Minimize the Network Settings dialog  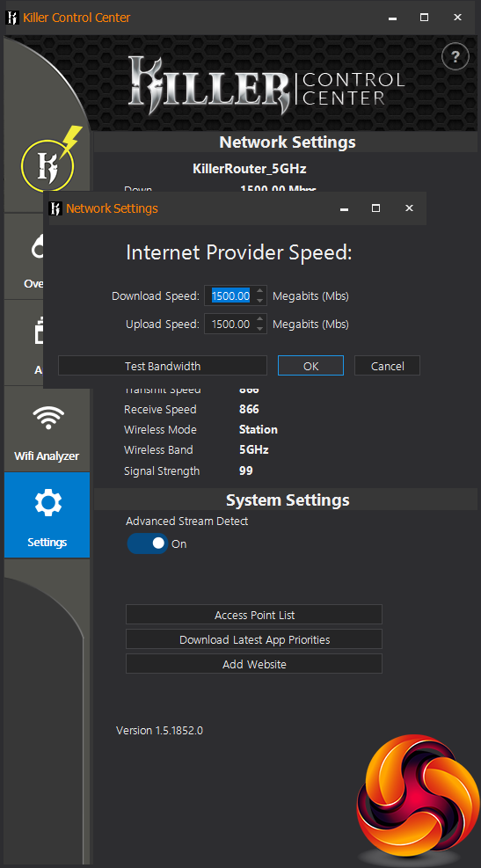pyautogui.click(x=344, y=208)
